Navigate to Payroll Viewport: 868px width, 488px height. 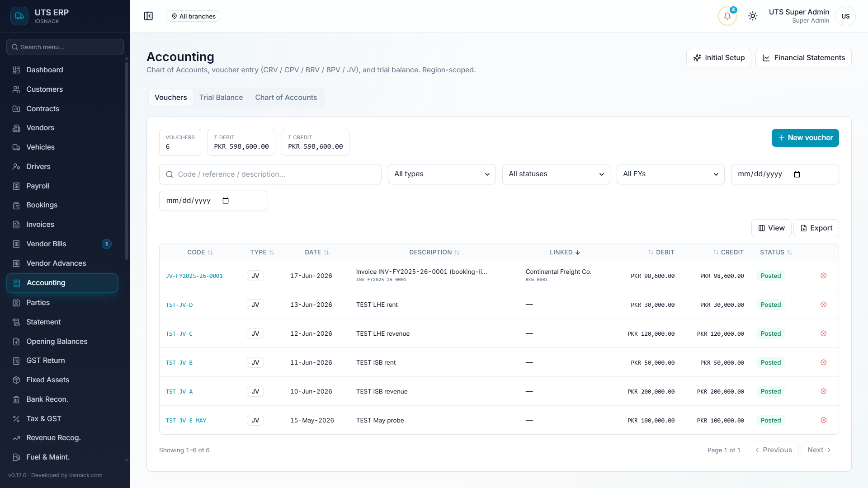point(62,186)
